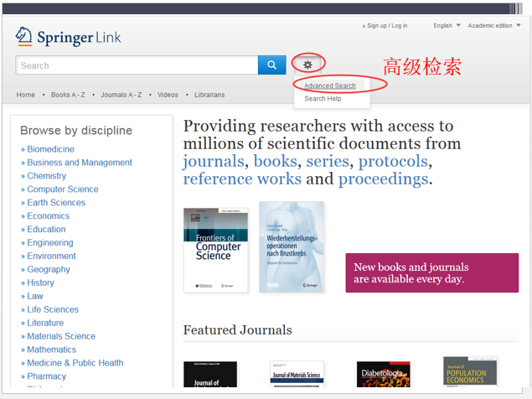Screen dimensions: 532x399
Task: Click the 'New books and journals' banner
Action: pyautogui.click(x=432, y=272)
